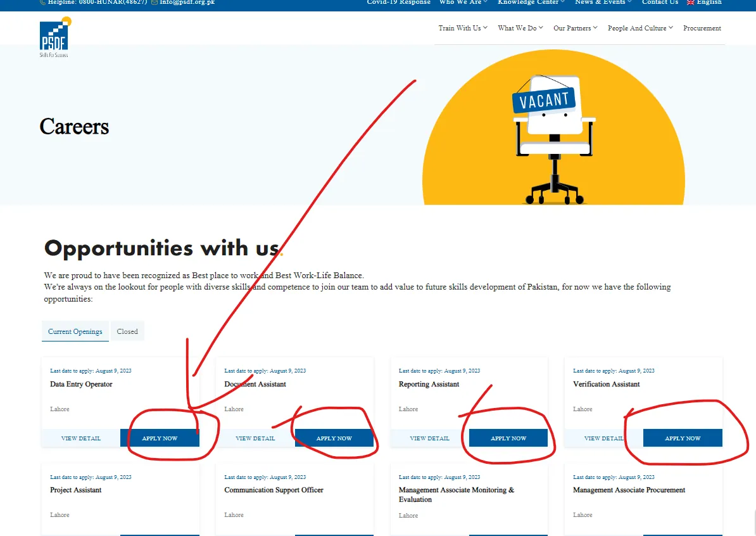Screen dimensions: 756x536
Task: Click Management Associate Procurement job title
Action: pyautogui.click(x=629, y=490)
